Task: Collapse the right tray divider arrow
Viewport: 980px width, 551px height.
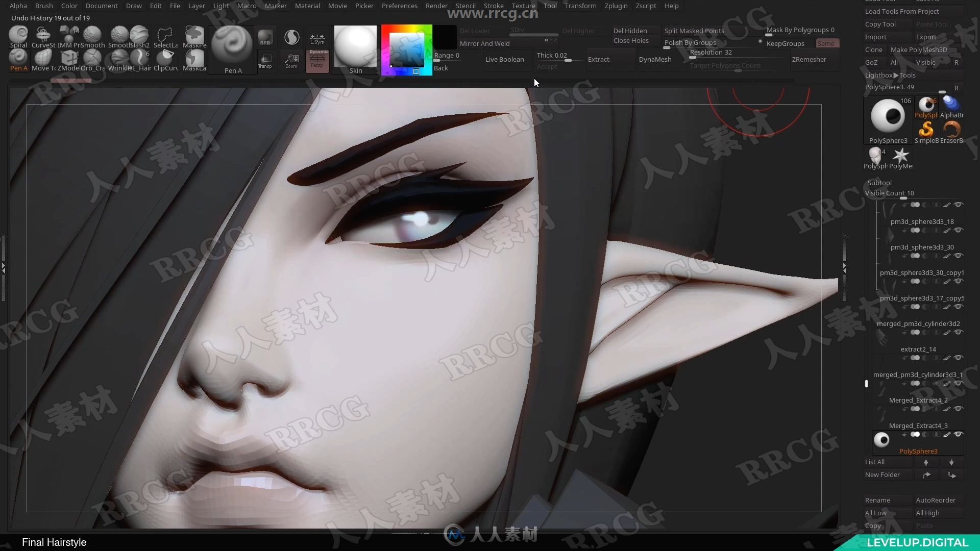Action: pyautogui.click(x=845, y=267)
